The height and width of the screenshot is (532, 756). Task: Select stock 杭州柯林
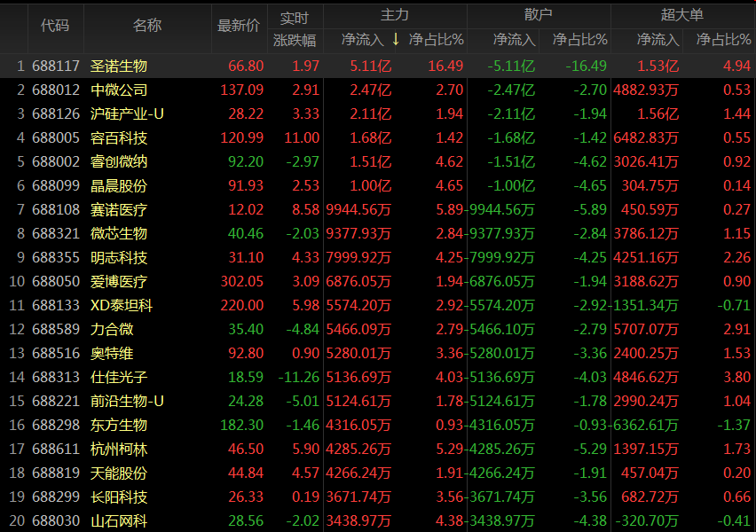point(119,450)
